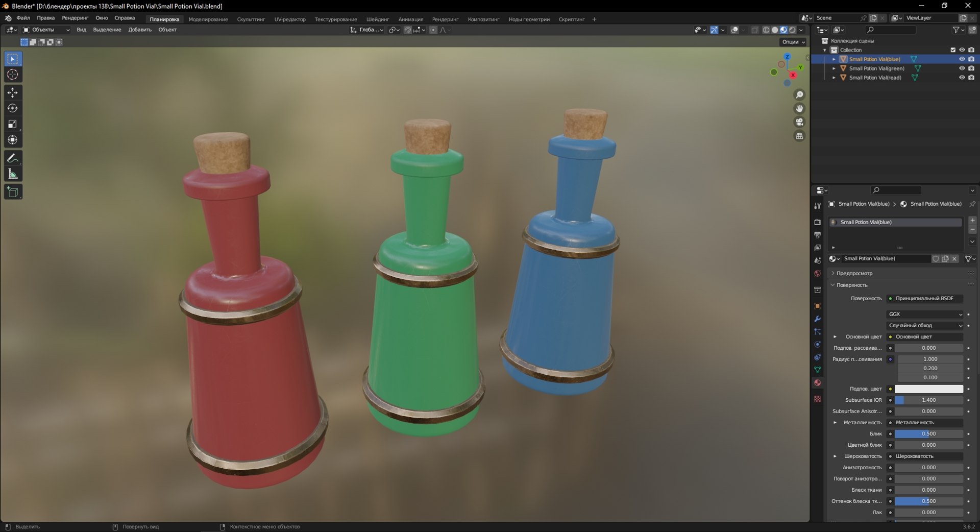Uncheck the Collection exclude checkbox
This screenshot has height=532, width=980.
(x=952, y=50)
